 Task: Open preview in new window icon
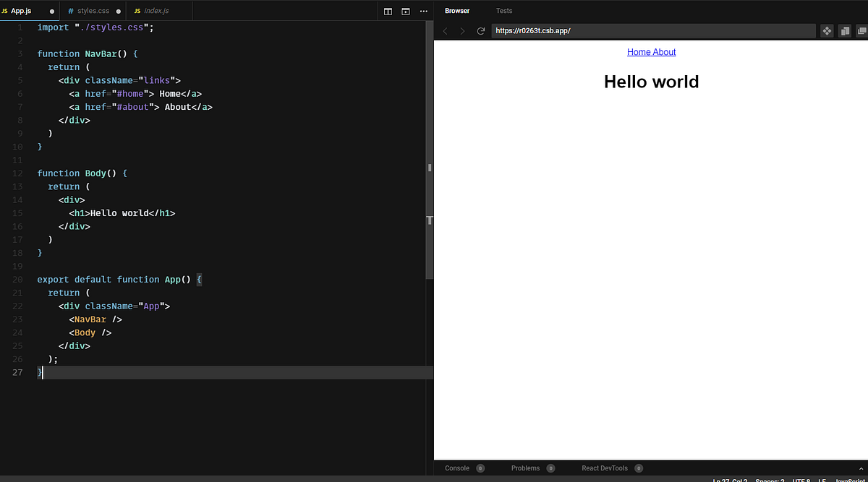861,31
